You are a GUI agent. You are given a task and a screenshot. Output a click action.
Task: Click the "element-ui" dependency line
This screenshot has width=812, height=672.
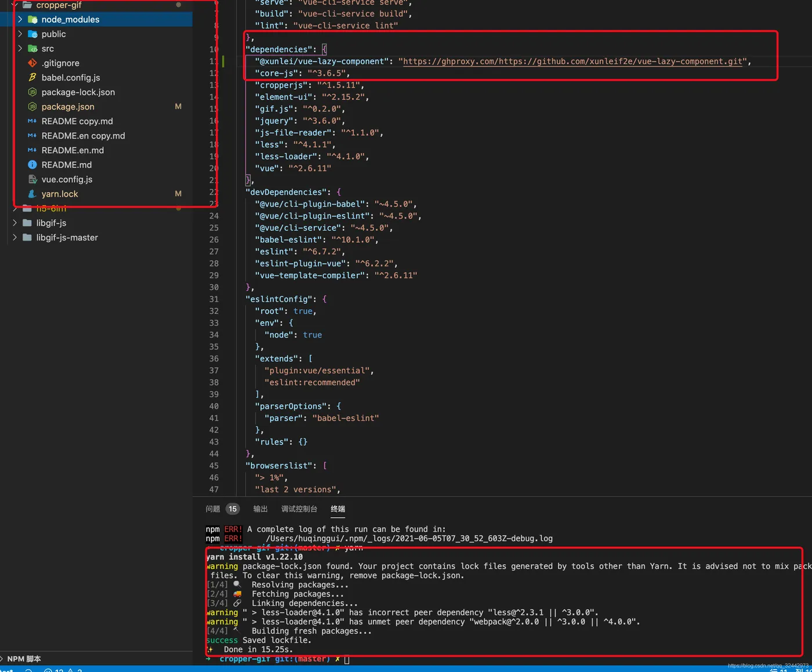click(x=312, y=97)
